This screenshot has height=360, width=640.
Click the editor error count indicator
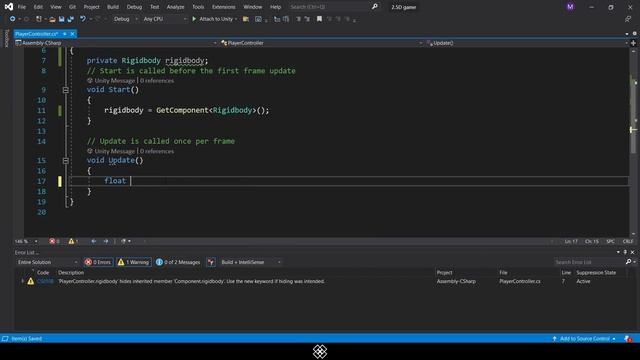point(54,241)
